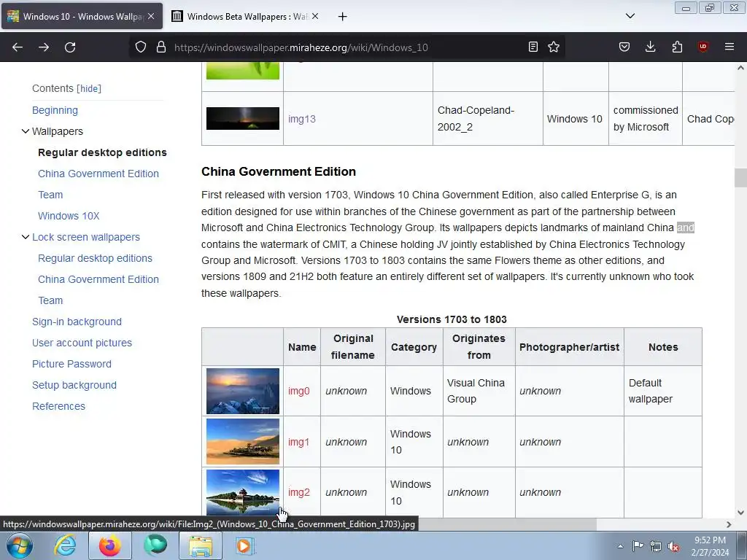Viewport: 747px width, 560px height.
Task: Open China Government Edition under Wallpapers
Action: (x=98, y=174)
